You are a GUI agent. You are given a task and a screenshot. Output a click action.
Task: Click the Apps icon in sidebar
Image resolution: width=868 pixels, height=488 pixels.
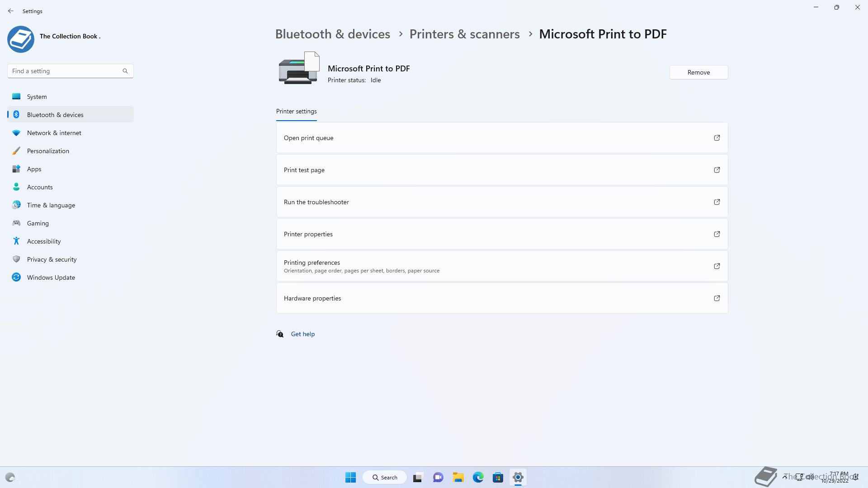16,169
